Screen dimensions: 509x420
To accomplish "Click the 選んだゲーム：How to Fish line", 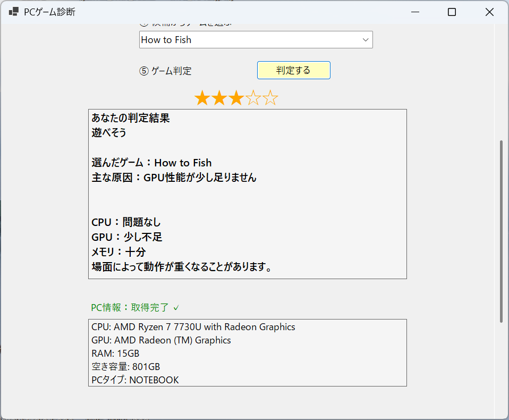I will pyautogui.click(x=151, y=162).
